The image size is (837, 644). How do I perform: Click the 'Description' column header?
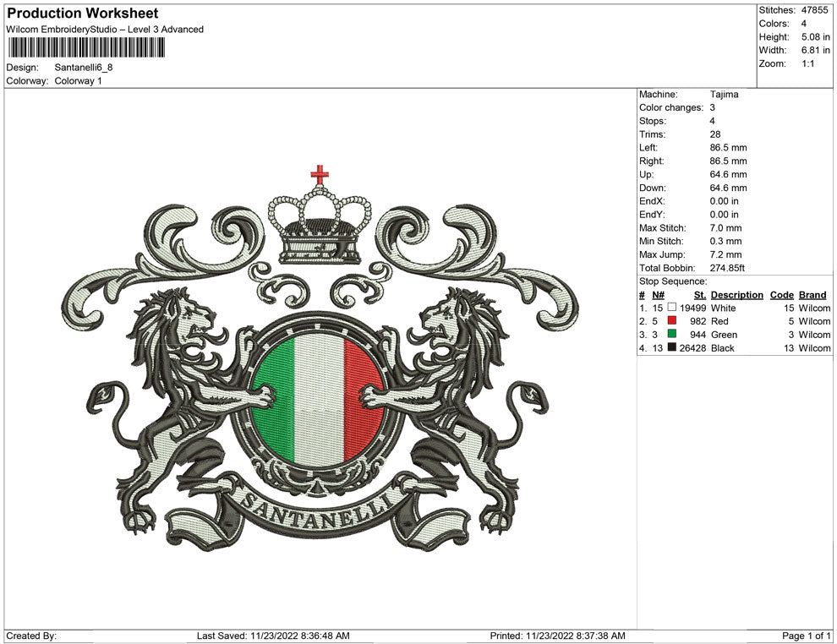(x=736, y=294)
